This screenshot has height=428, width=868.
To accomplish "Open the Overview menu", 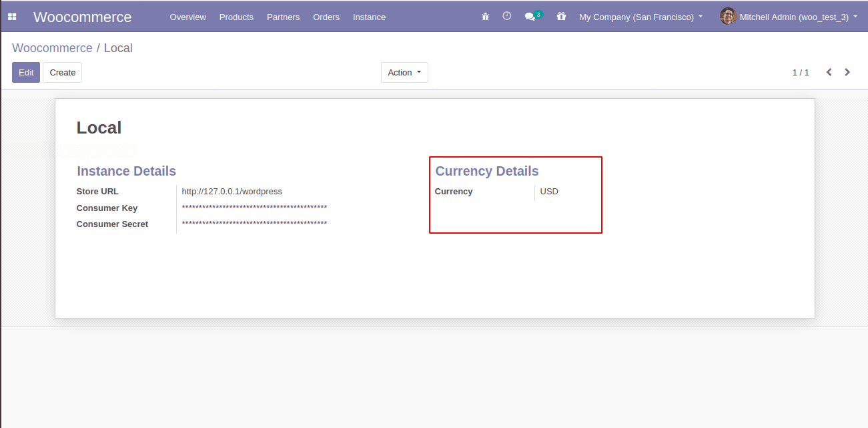I will (188, 17).
